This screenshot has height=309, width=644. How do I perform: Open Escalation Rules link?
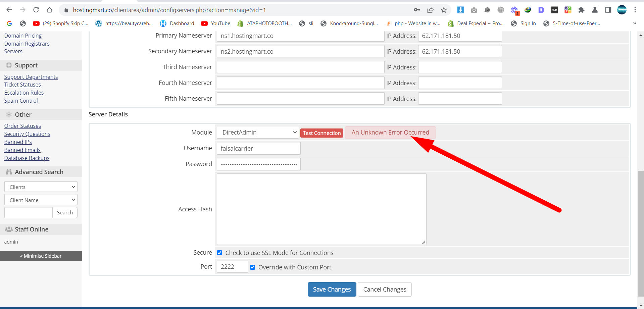coord(24,93)
